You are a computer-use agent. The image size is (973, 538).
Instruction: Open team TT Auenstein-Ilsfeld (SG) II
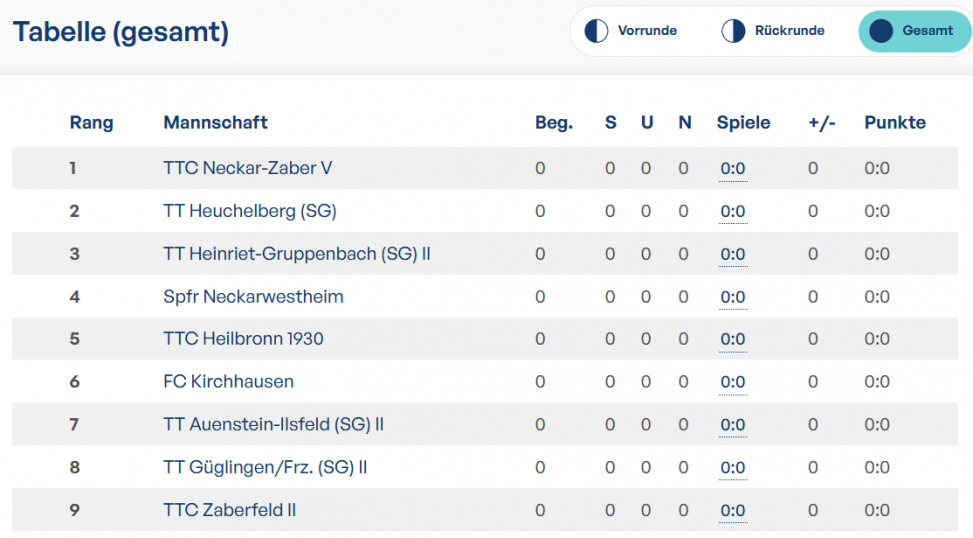point(274,424)
